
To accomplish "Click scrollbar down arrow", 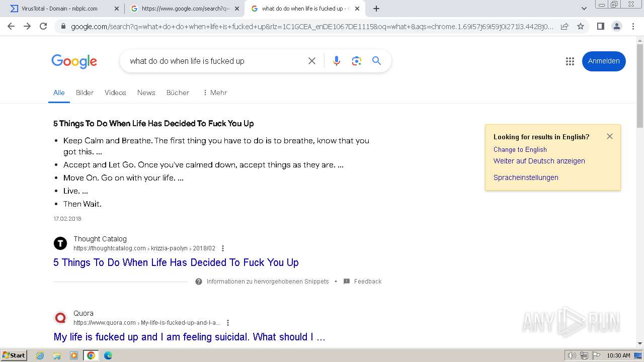I will [640, 343].
